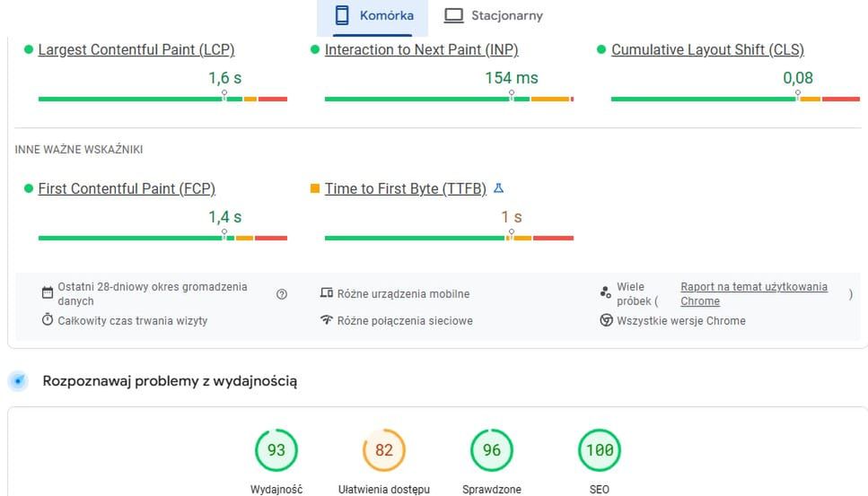Click the Ułatwienia dostępu score gauge showing 82
868x496 pixels.
(x=384, y=450)
